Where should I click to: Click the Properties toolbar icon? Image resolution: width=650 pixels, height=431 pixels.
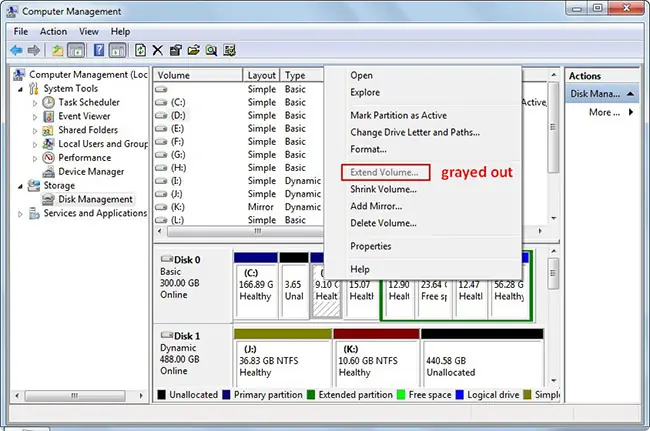pyautogui.click(x=176, y=51)
